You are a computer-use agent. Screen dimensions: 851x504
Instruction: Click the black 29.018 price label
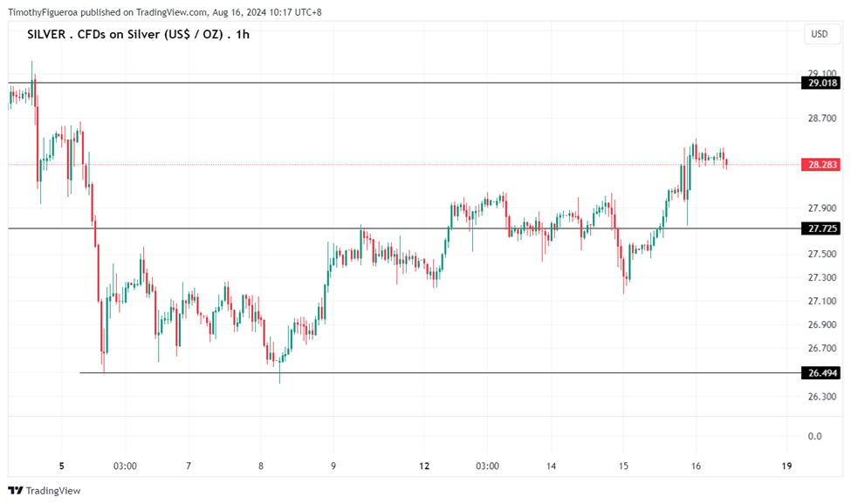point(822,84)
